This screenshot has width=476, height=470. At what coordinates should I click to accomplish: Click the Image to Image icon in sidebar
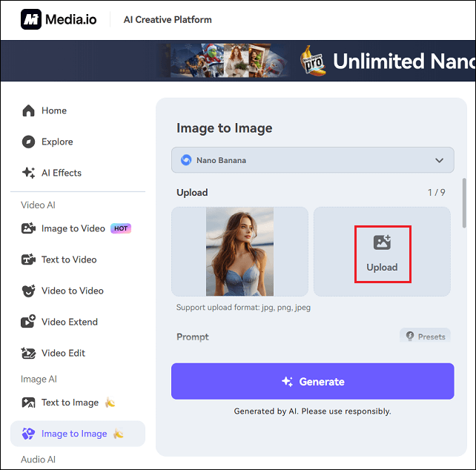28,434
